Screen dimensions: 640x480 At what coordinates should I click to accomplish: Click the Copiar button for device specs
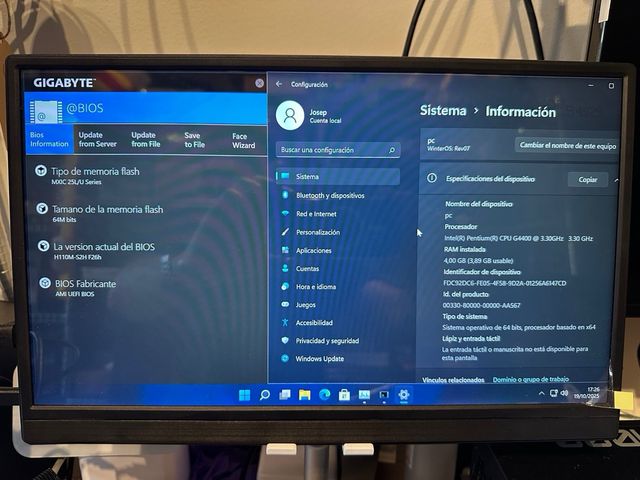588,180
